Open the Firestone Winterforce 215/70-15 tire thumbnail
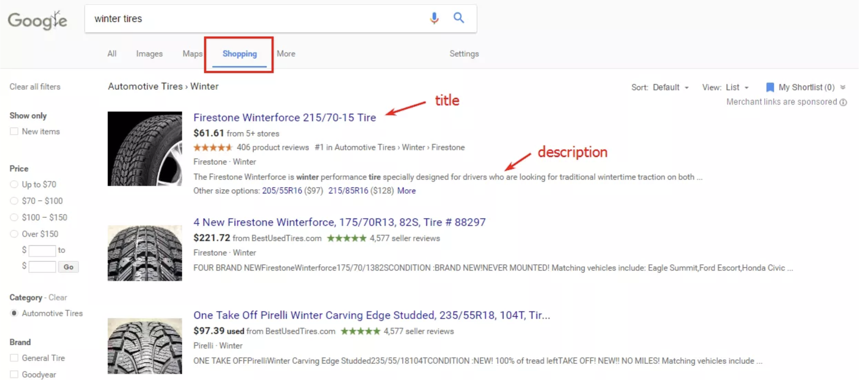The width and height of the screenshot is (868, 385). (x=145, y=149)
